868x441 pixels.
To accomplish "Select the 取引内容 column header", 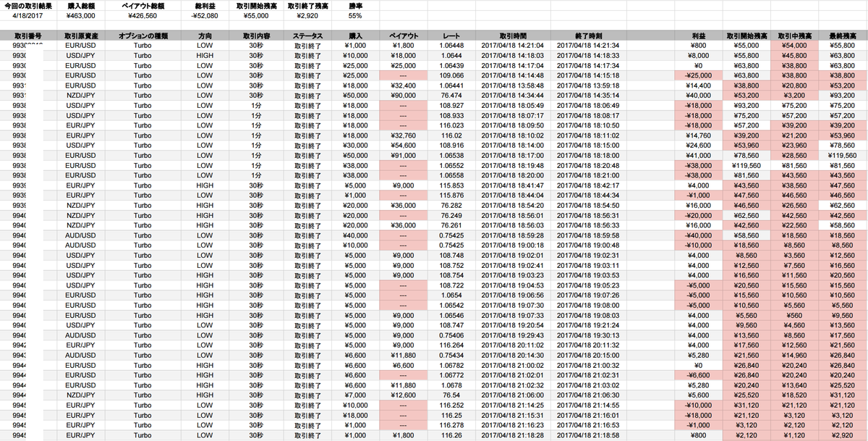I will coord(256,35).
